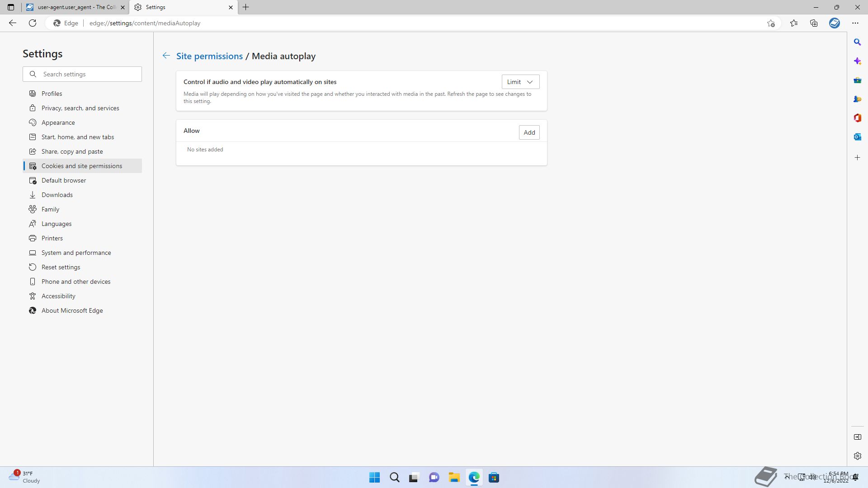Open the sidebar Microsoft Office icon
Viewport: 868px width, 488px height.
tap(858, 118)
